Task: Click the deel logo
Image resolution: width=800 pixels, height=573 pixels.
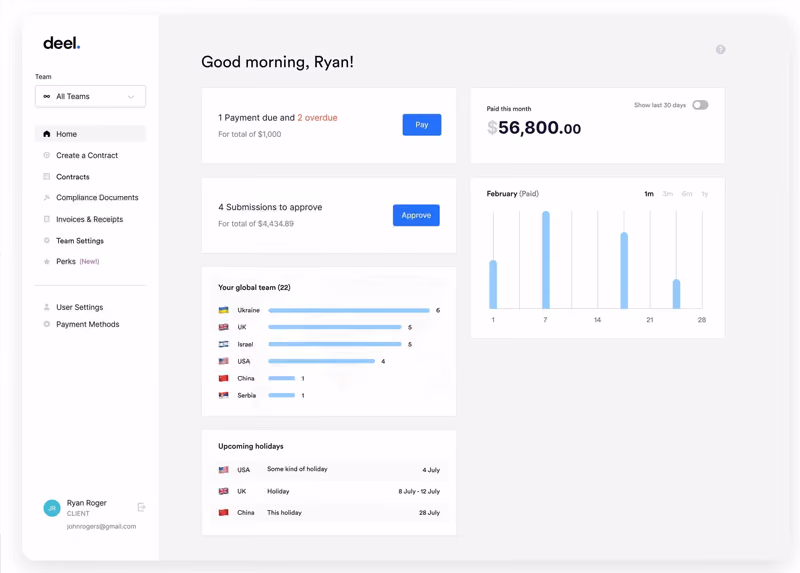Action: (x=61, y=43)
